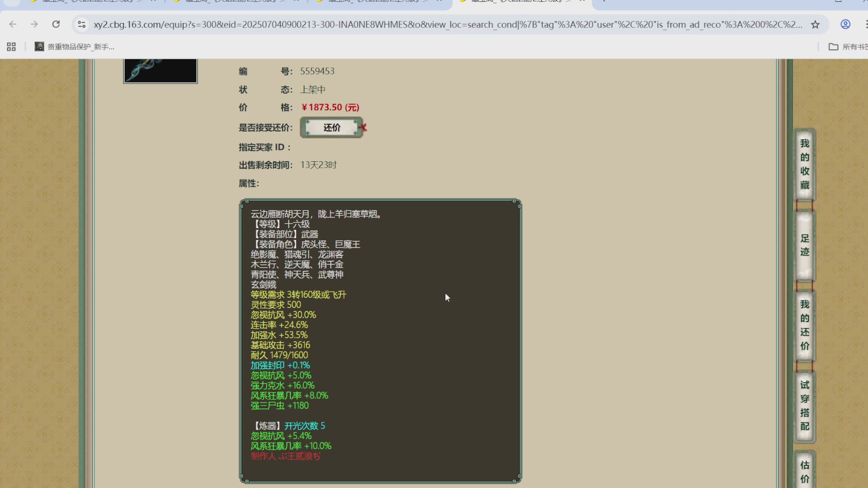Bookmark this page with the star
868x488 pixels.
pyautogui.click(x=815, y=24)
